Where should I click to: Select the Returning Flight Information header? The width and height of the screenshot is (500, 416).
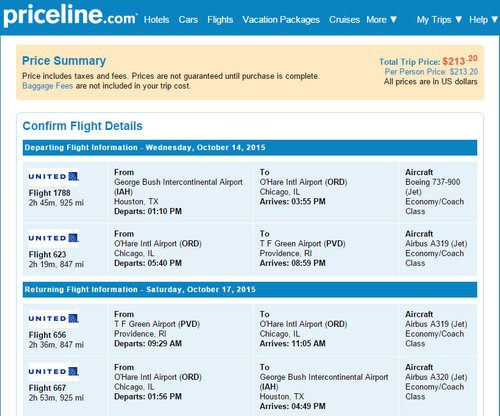click(250, 290)
